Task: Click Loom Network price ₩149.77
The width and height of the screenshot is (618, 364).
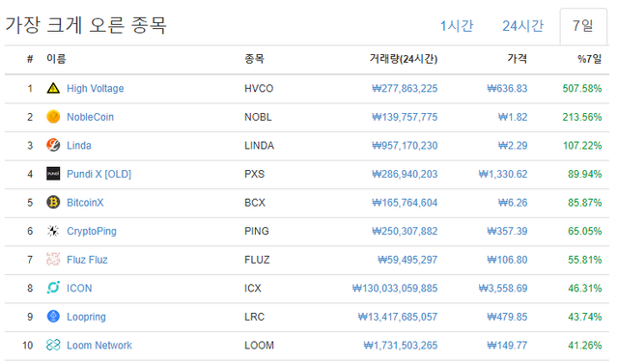Action: [x=507, y=346]
